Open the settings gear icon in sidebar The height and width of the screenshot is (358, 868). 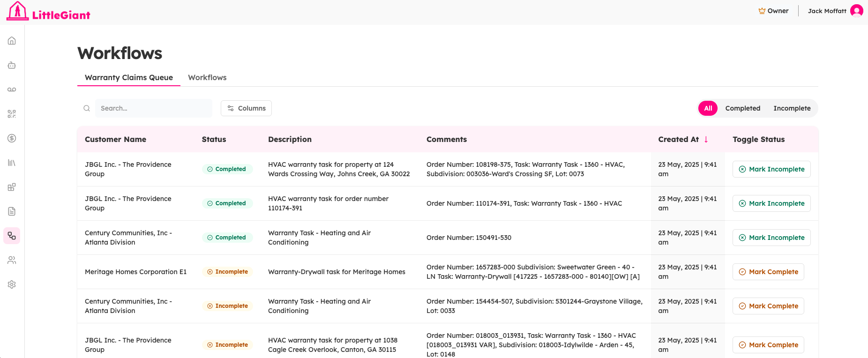(12, 284)
